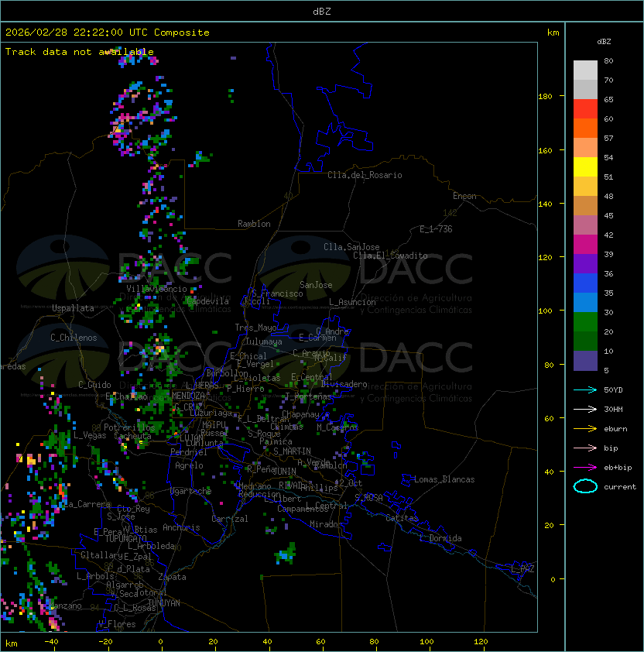Click the 'dBZ' title at top
Screen dimensions: 644x652
pyautogui.click(x=322, y=11)
